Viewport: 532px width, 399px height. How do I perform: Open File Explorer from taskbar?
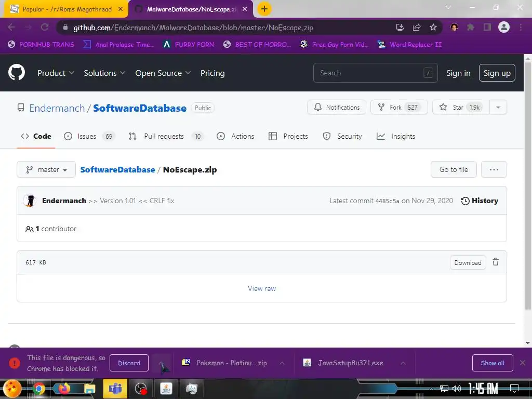(x=89, y=389)
